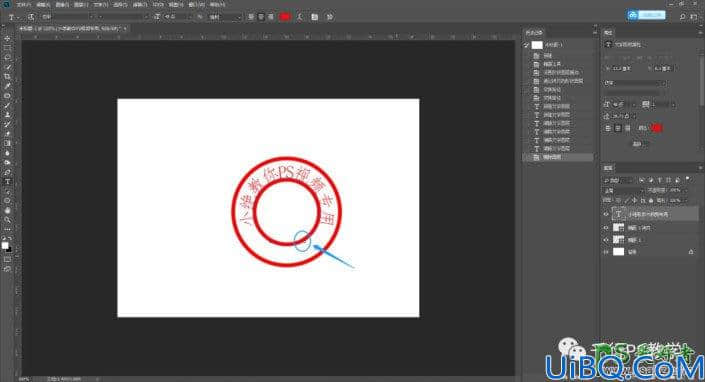This screenshot has width=705, height=382.
Task: Open the font style dropdown in options bar
Action: 123,17
